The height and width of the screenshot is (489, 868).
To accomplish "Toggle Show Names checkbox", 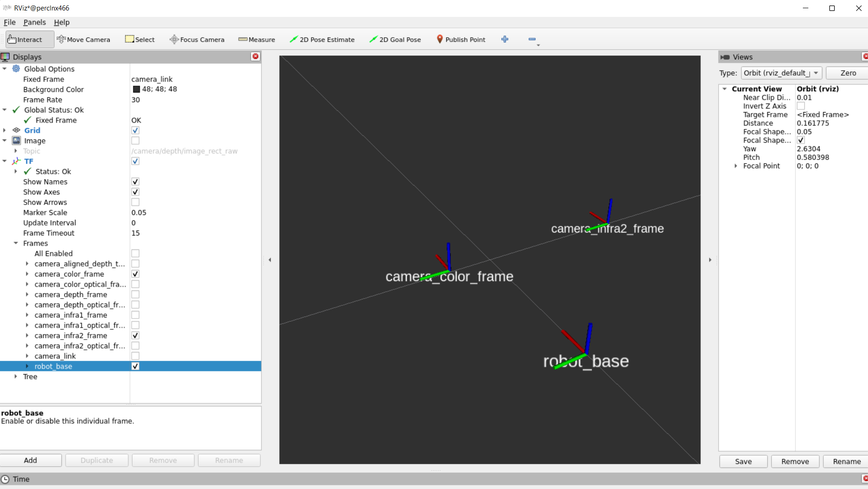I will tap(135, 182).
